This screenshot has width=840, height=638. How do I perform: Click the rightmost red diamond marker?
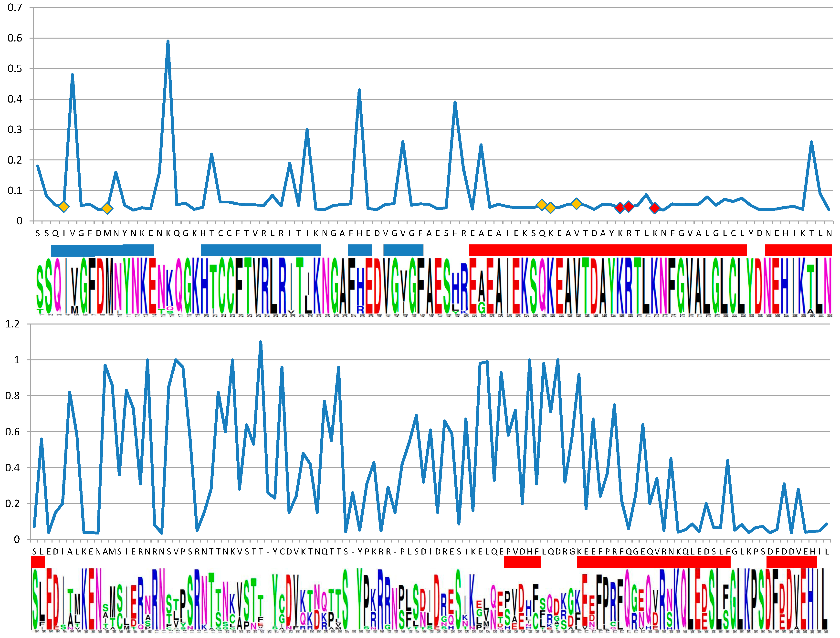coord(655,208)
